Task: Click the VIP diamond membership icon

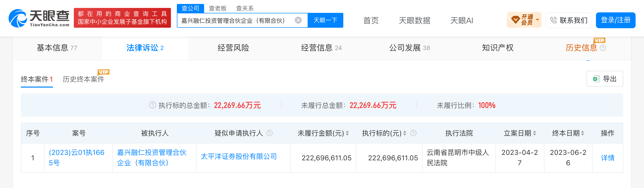Action: coord(515,20)
